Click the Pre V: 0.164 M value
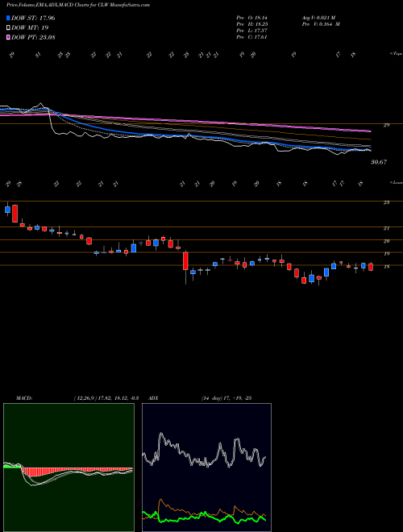Screen dimensions: 403x532 tap(322, 24)
